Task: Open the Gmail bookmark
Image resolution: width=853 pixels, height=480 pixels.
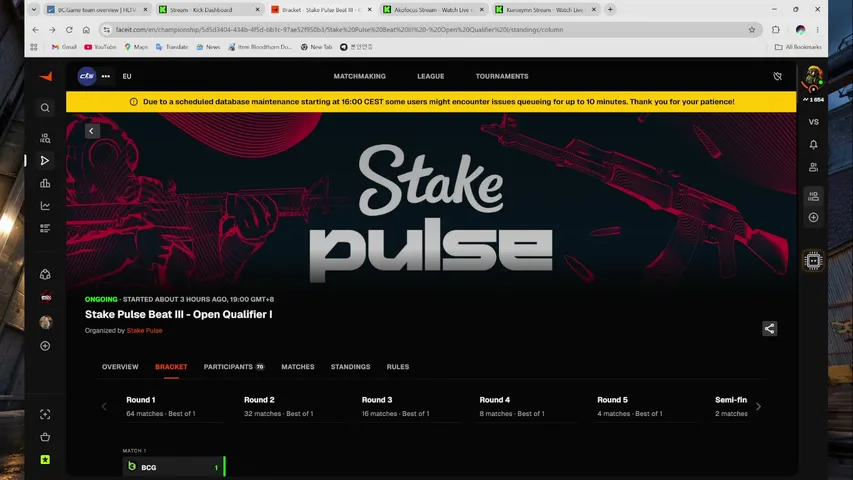Action: [64, 47]
